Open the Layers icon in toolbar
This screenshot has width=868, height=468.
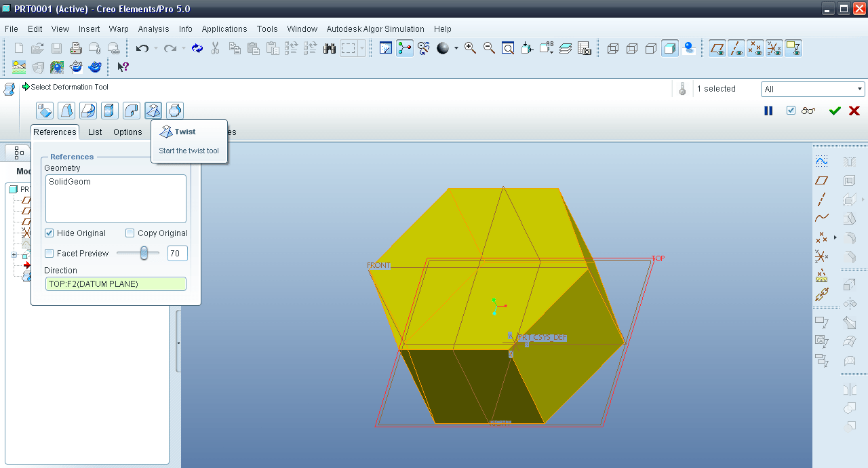[x=566, y=48]
